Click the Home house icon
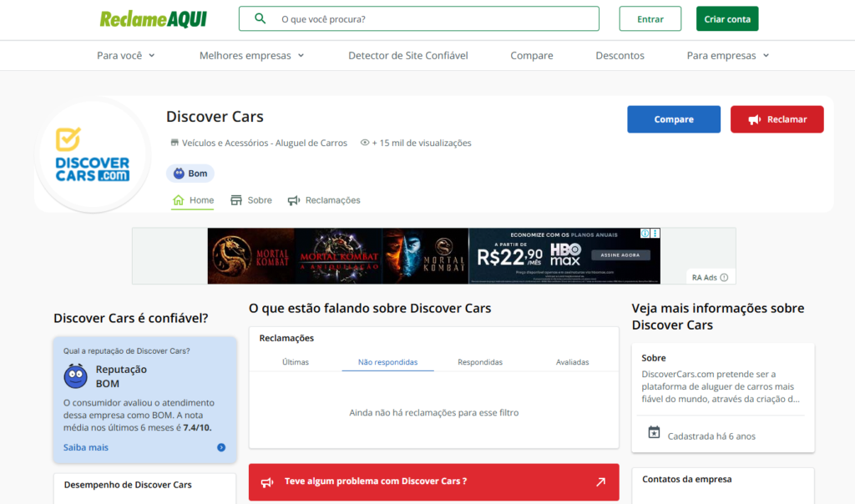855x504 pixels. click(x=179, y=200)
